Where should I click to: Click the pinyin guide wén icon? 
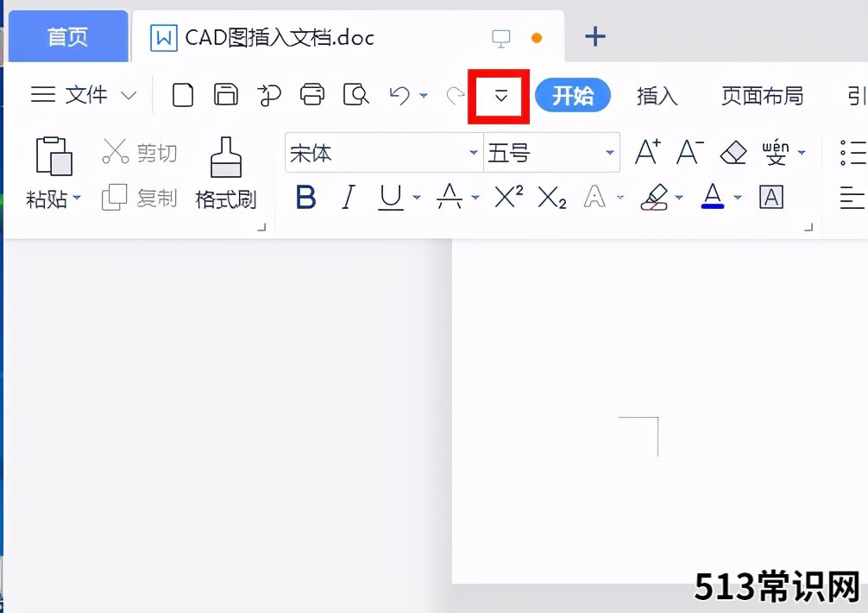click(776, 152)
